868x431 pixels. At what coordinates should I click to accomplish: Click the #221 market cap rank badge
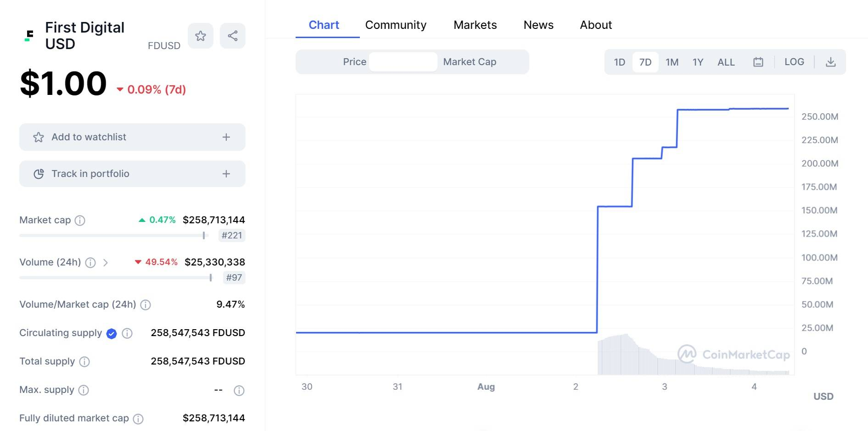pos(232,236)
